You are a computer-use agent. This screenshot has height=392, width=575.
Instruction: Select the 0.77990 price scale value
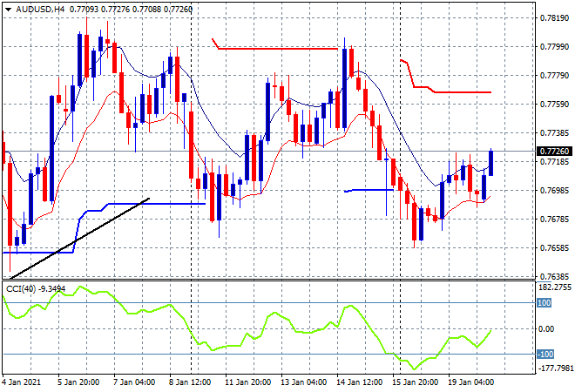555,46
